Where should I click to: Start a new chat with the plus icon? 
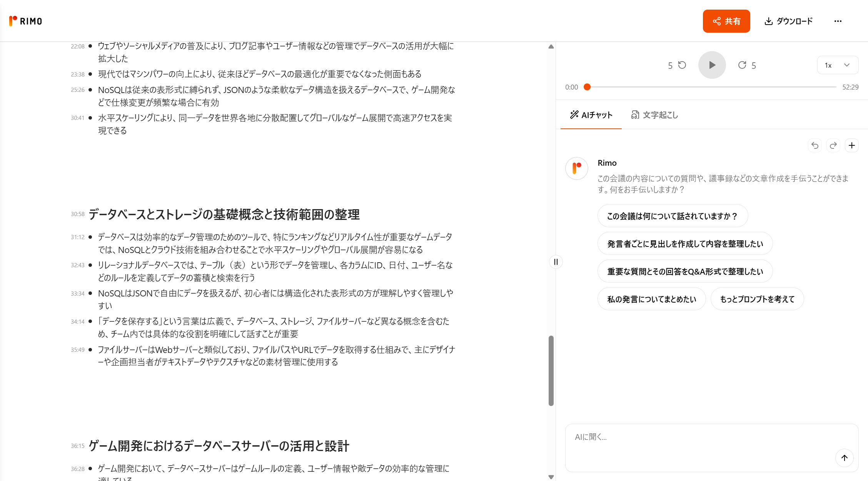(851, 145)
